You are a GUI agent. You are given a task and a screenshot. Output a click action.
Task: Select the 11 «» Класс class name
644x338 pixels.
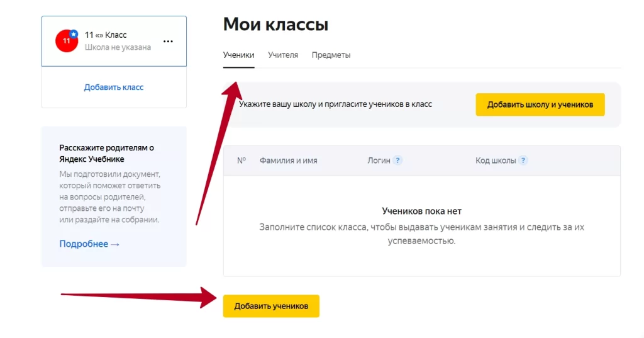pyautogui.click(x=106, y=35)
